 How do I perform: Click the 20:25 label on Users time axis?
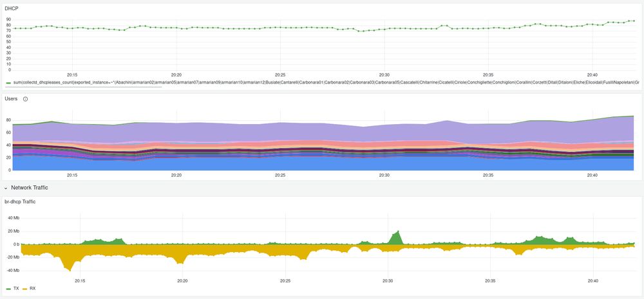280,175
